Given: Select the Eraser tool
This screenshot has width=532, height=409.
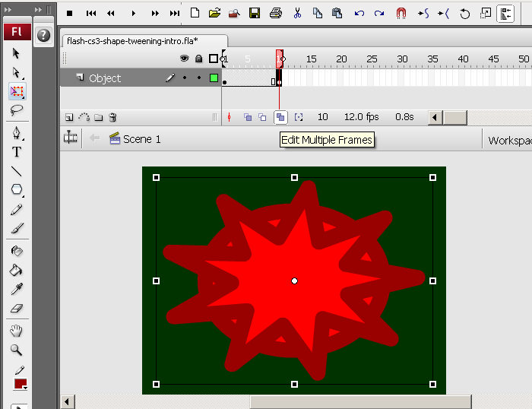Looking at the screenshot, I should [x=17, y=309].
